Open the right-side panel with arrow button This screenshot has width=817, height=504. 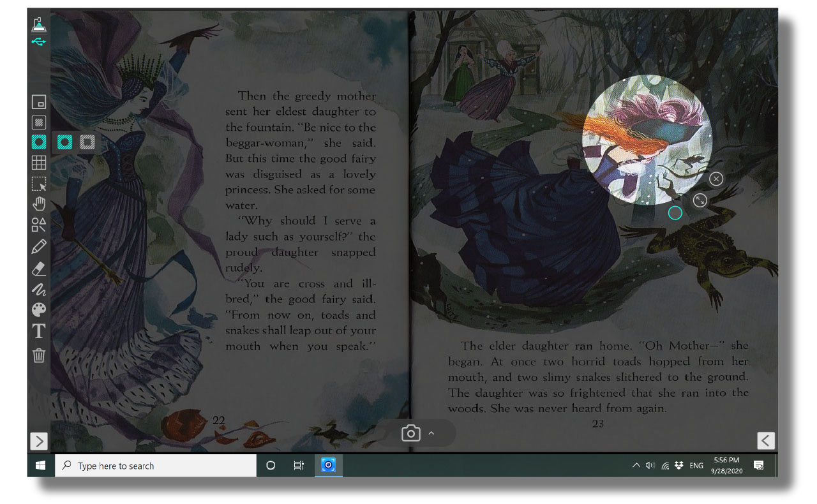coord(766,440)
